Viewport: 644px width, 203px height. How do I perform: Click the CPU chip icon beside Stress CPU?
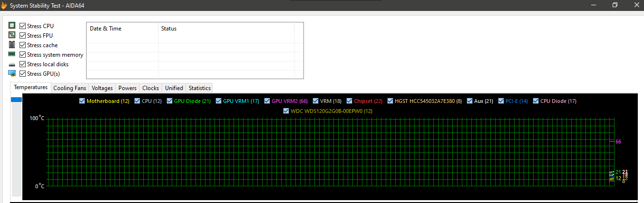click(x=12, y=26)
